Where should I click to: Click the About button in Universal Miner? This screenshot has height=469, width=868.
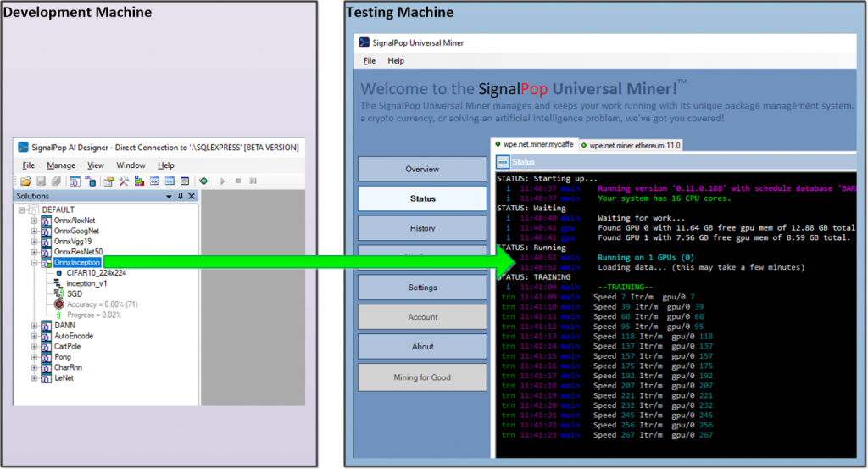(422, 347)
